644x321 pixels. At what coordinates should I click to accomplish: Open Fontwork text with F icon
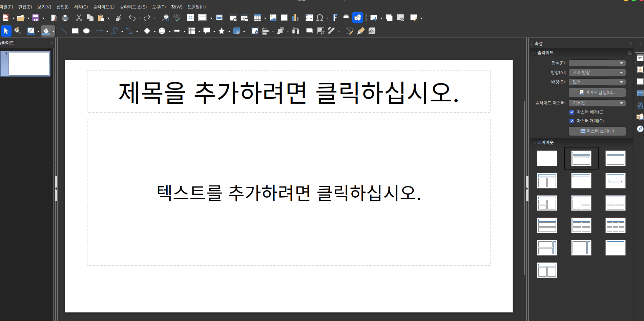point(335,18)
